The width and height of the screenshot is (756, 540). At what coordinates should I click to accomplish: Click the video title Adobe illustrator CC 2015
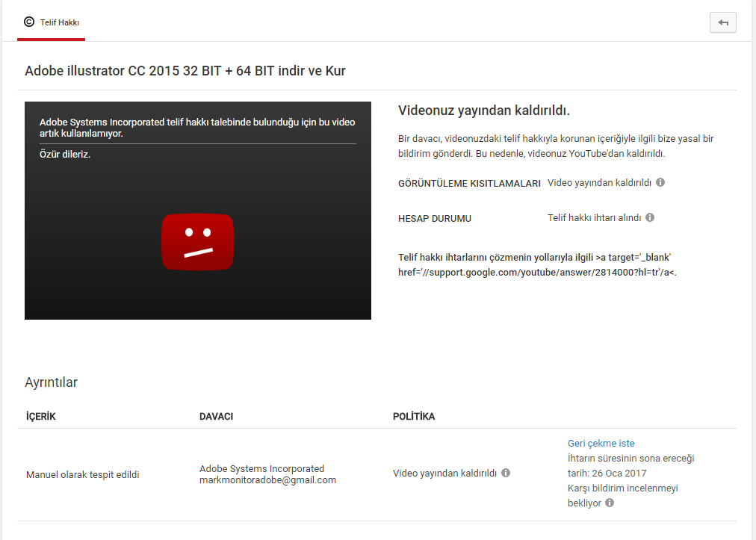point(185,71)
